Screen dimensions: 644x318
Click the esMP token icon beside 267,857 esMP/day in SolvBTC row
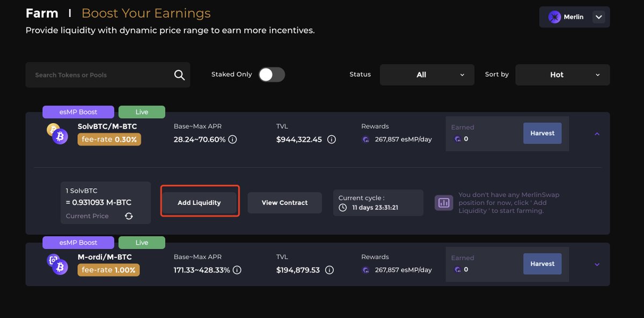click(x=366, y=139)
